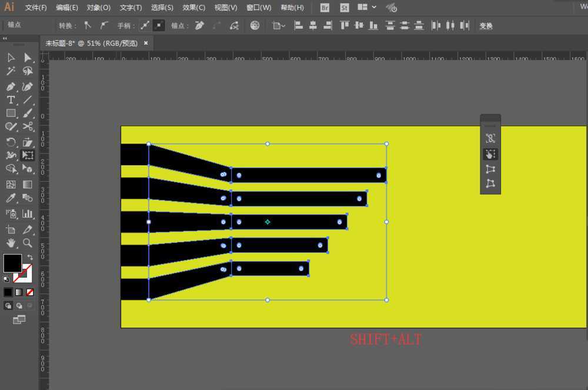Open the isolate object dropdown arrow
This screenshot has height=390, width=588.
[283, 26]
